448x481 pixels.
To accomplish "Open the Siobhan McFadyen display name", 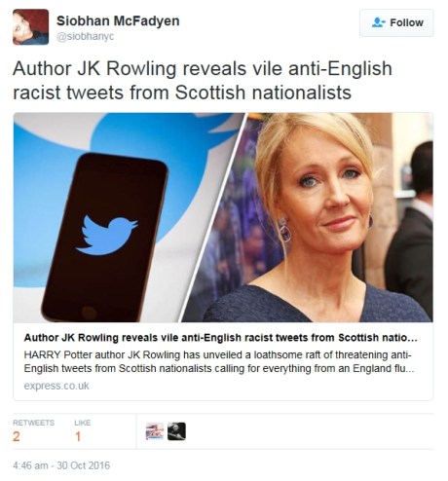I will [x=118, y=21].
